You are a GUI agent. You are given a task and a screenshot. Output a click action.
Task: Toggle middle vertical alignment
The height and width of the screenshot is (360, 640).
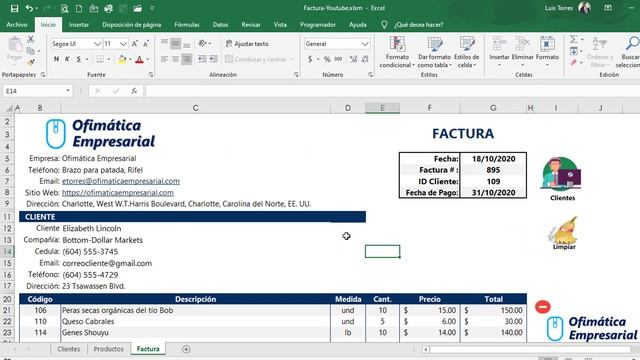pos(176,43)
